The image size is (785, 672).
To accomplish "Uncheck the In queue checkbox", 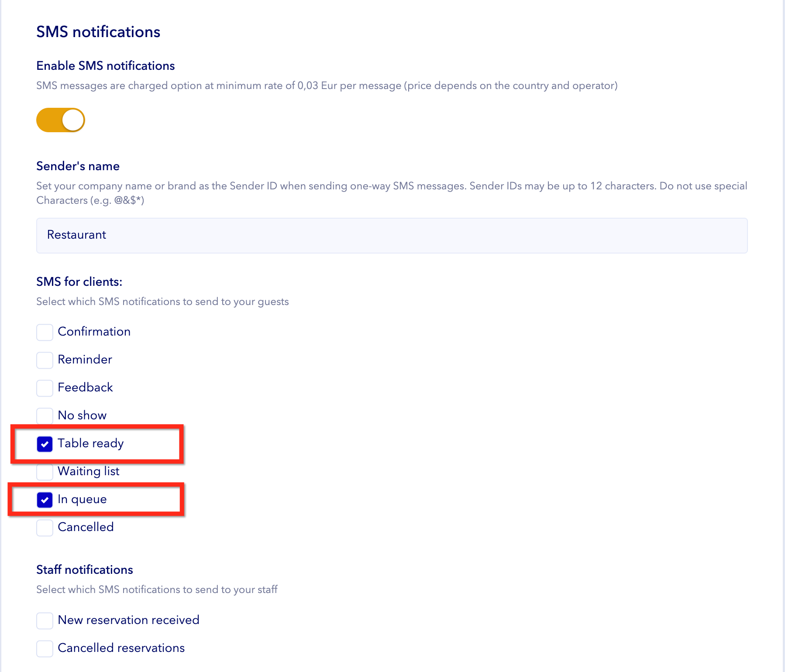I will [45, 500].
